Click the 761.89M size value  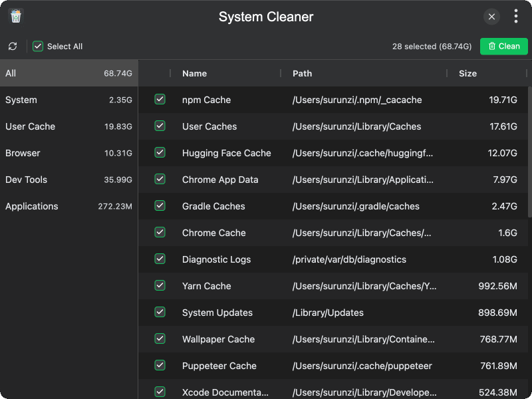[499, 366]
